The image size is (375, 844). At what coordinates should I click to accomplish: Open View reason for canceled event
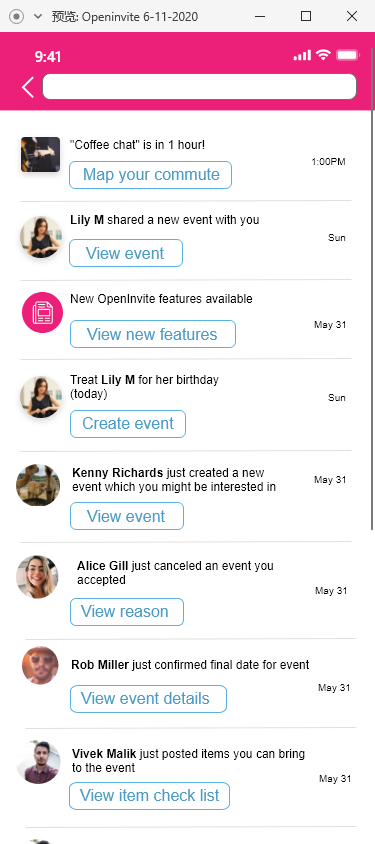pyautogui.click(x=127, y=612)
